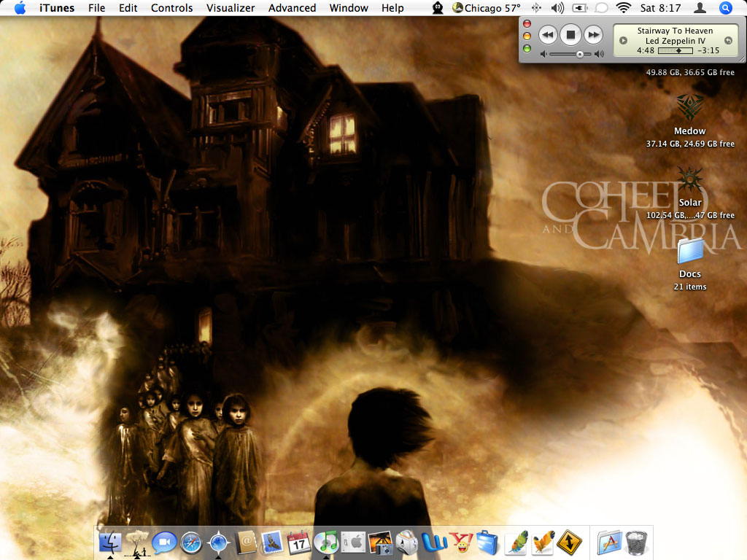
Task: Click the black hooded-figure menu bar icon
Action: [438, 7]
